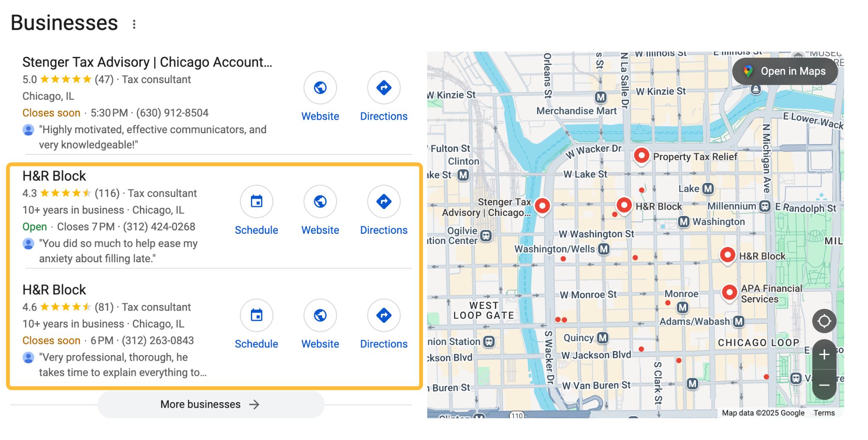Viewport: 868px width, 440px height.
Task: Click phone number (312) 263-0843
Action: [x=158, y=340]
